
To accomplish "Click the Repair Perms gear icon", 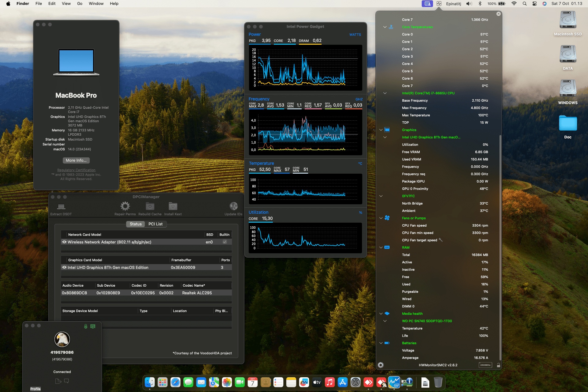I will tap(125, 206).
